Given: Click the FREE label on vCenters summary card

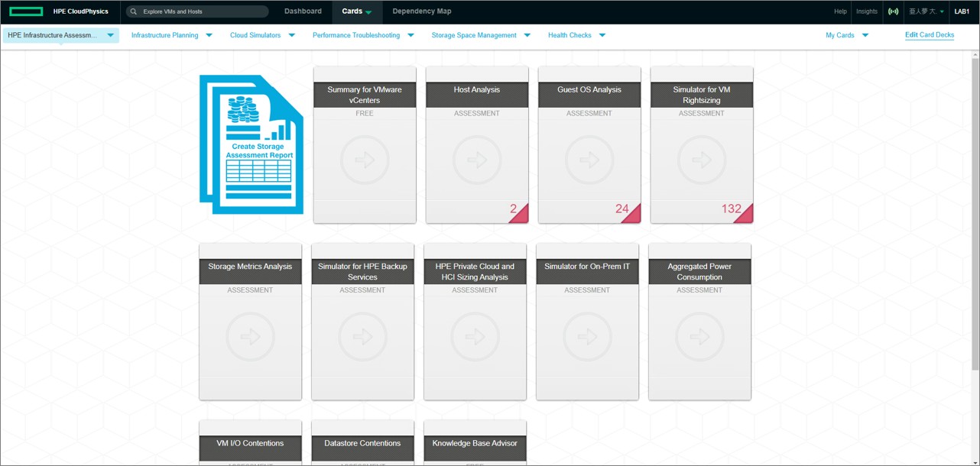Looking at the screenshot, I should click(x=365, y=113).
